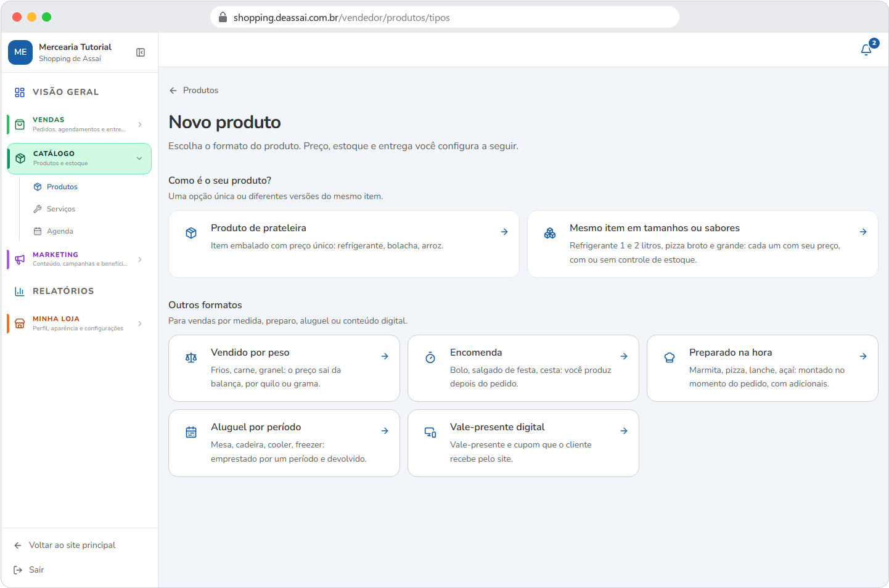The image size is (889, 588).
Task: Click the calendar icon for Aluguel por período
Action: click(191, 432)
